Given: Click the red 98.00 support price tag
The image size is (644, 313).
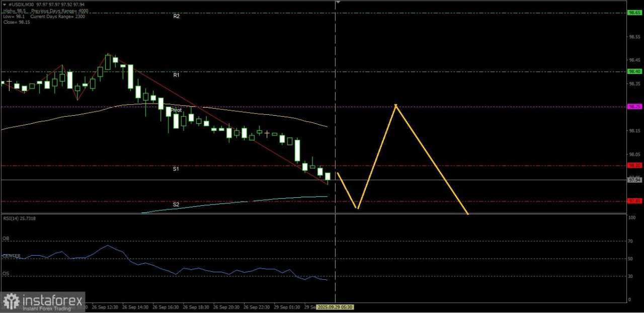Looking at the screenshot, I should click(x=634, y=165).
